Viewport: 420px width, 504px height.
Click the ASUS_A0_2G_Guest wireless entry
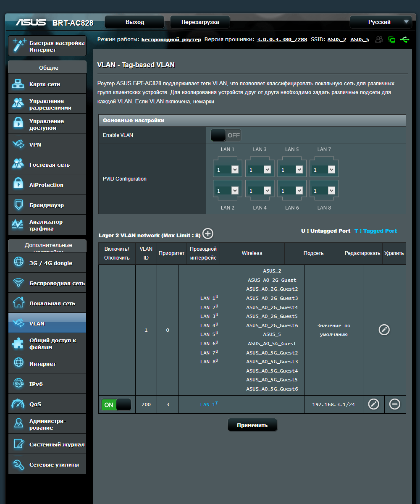pos(272,280)
